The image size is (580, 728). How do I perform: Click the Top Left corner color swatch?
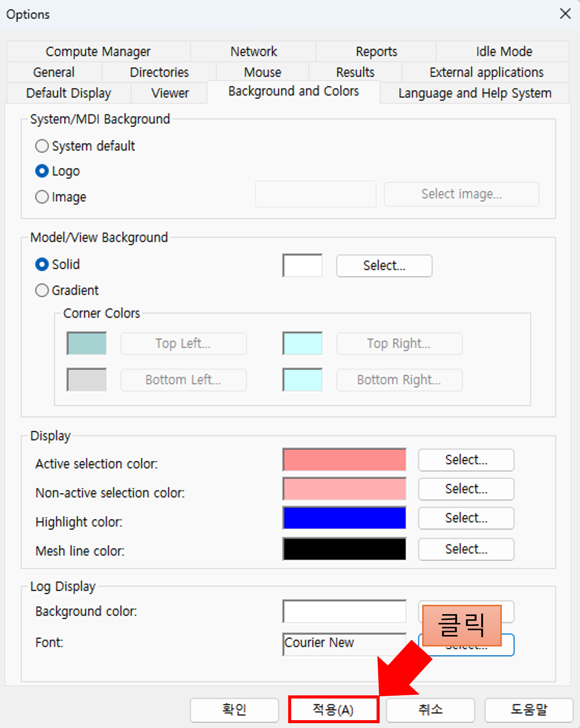(x=87, y=344)
